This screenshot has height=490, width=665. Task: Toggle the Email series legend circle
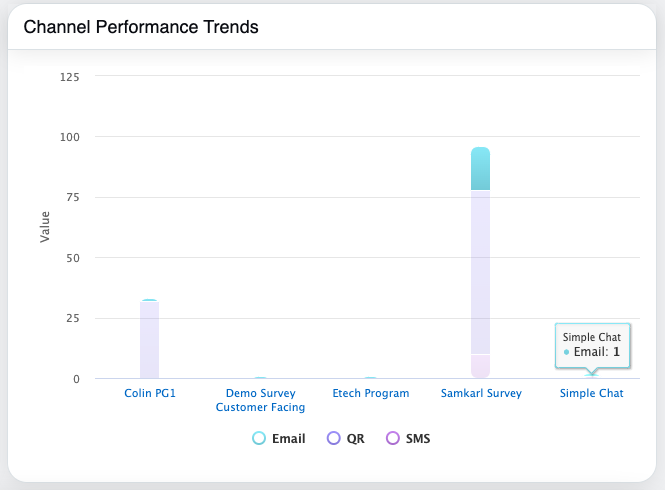point(259,438)
